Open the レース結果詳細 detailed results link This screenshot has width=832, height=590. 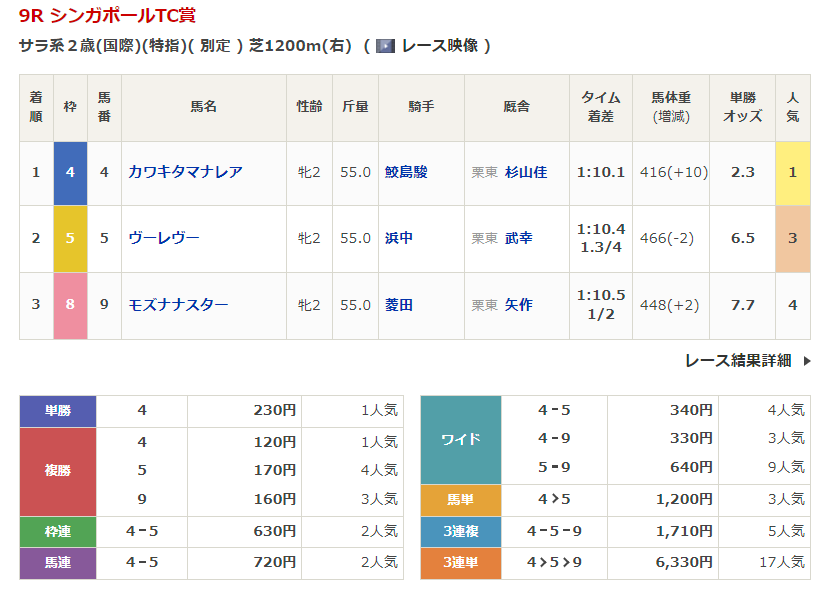[x=738, y=361]
